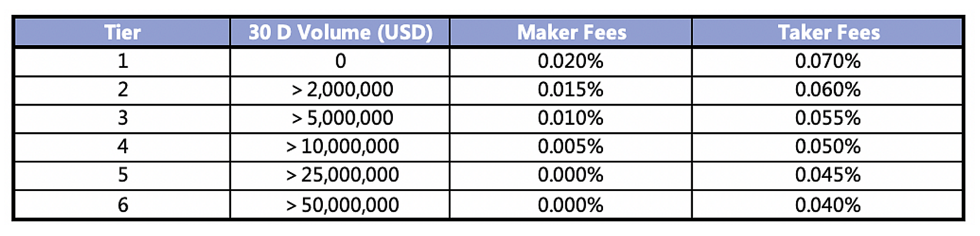Click the Tier 1 row number cell
980x236 pixels.
click(122, 61)
